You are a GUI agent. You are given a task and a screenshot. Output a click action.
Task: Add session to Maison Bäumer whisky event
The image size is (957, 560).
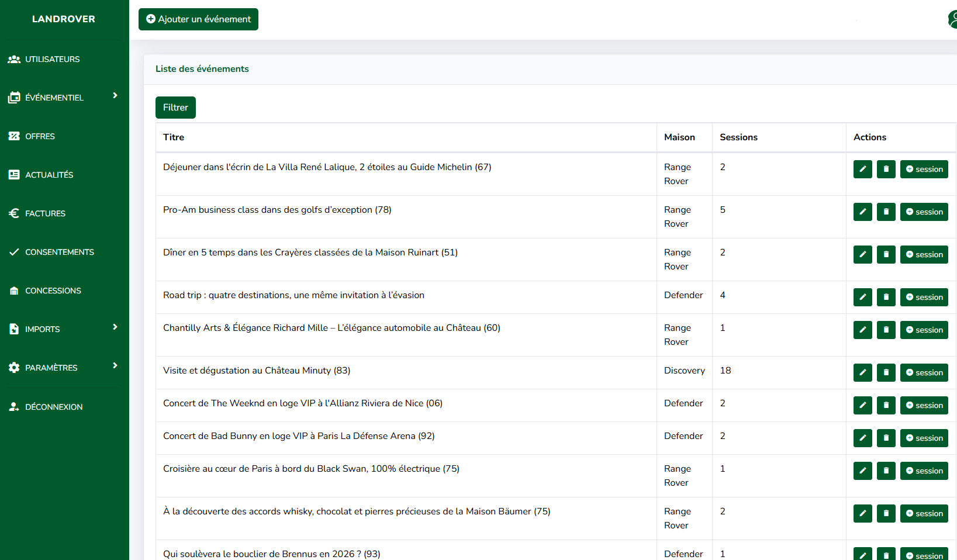[x=924, y=513]
